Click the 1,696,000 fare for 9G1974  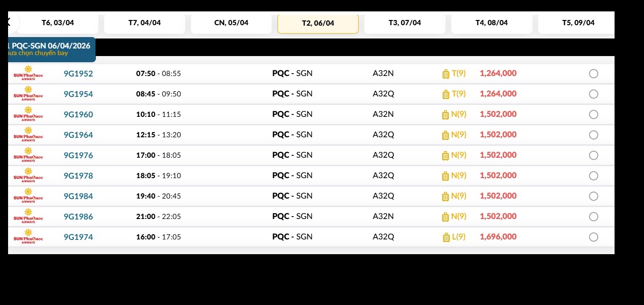(498, 237)
